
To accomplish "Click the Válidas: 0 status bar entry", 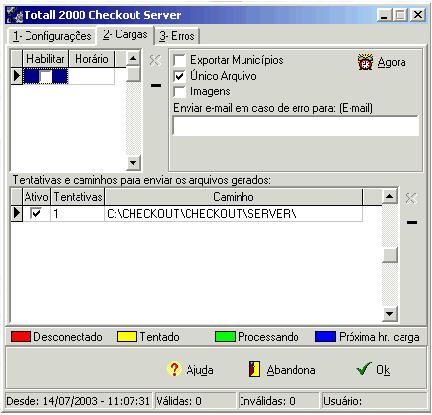I will click(x=195, y=401).
